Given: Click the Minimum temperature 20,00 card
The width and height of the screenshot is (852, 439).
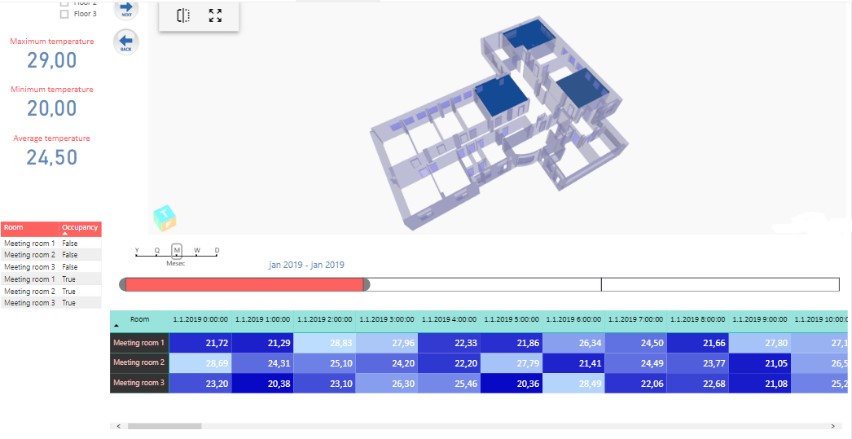Looking at the screenshot, I should [x=52, y=102].
